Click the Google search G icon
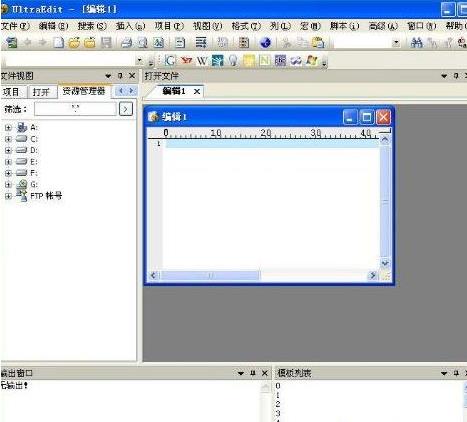This screenshot has width=467, height=422. 170,61
